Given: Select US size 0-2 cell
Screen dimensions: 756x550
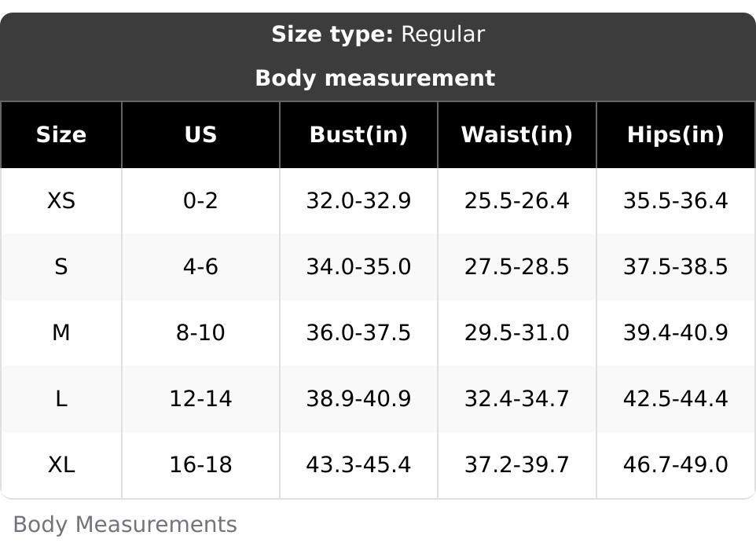Looking at the screenshot, I should (200, 200).
